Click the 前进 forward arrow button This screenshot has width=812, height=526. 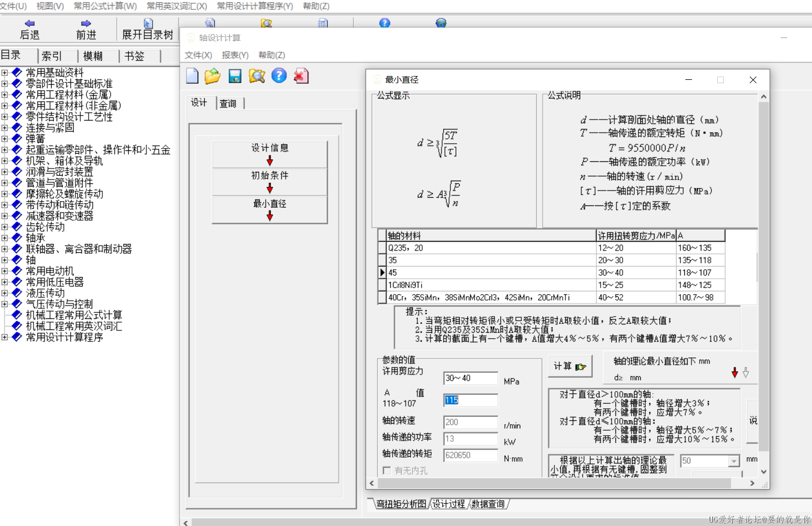86,29
